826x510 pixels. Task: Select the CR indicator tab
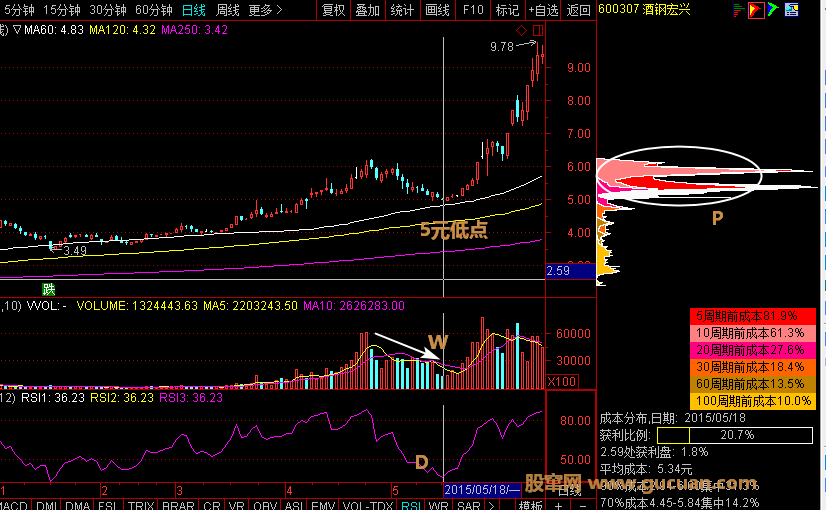click(212, 505)
